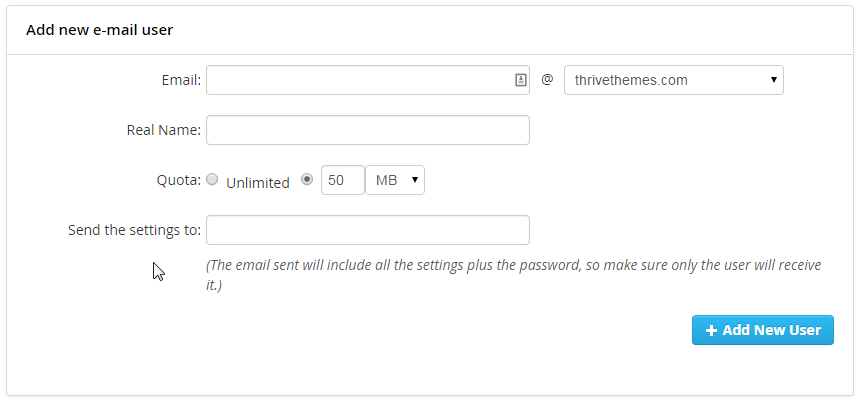Screen dimensions: 859x401
Task: Click the Real Name: label
Action: pos(164,130)
